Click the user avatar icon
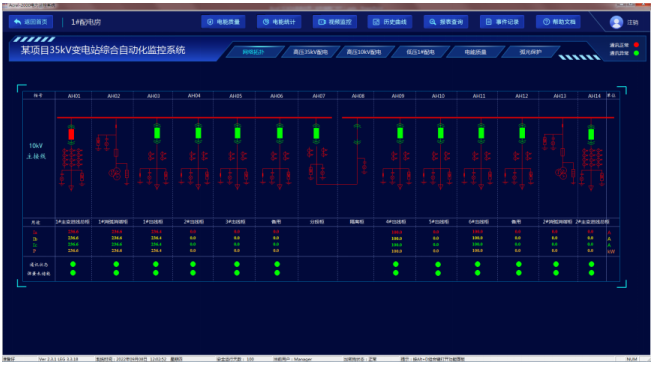 coord(616,22)
